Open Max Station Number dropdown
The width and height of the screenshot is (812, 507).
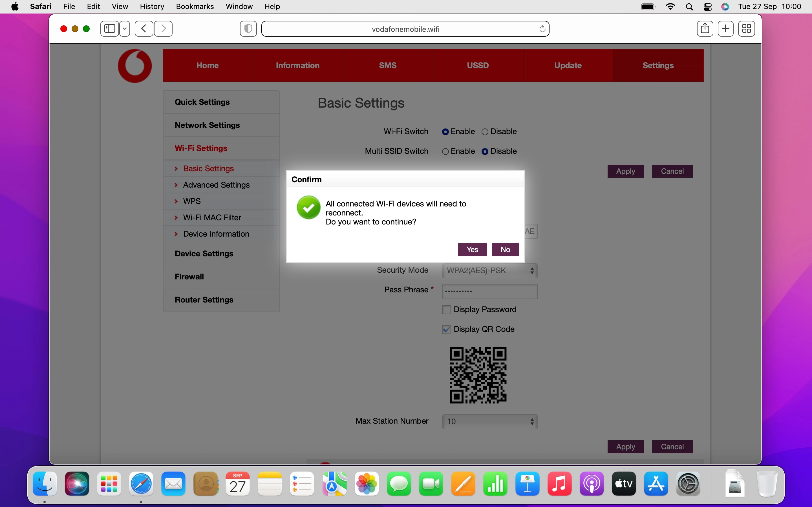tap(489, 421)
